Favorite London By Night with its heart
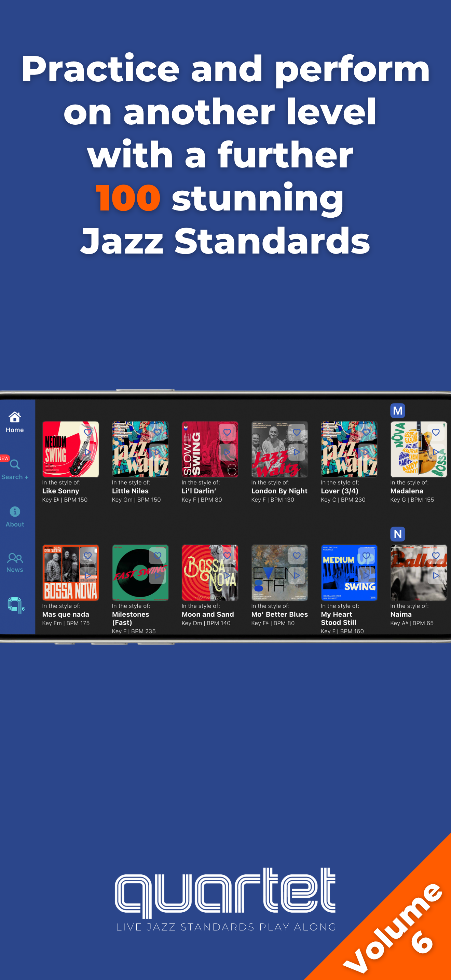The width and height of the screenshot is (451, 980). tap(297, 432)
